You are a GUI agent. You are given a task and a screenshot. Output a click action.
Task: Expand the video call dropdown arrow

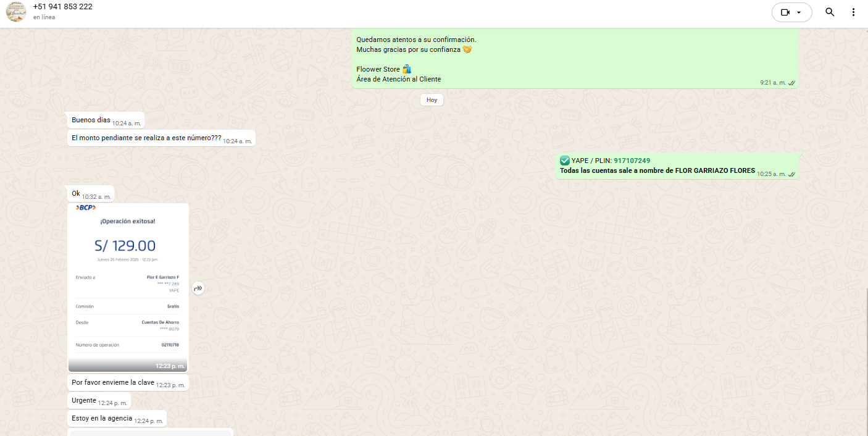tap(799, 12)
